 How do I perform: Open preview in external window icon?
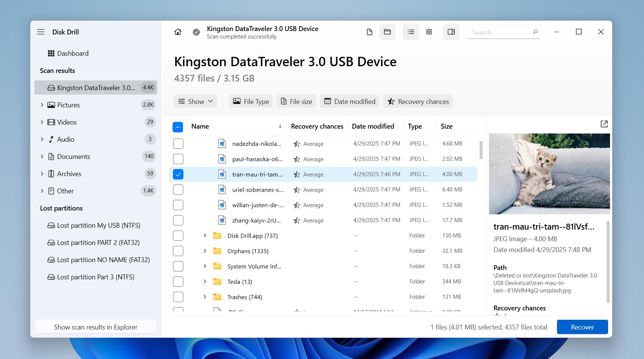coord(604,124)
